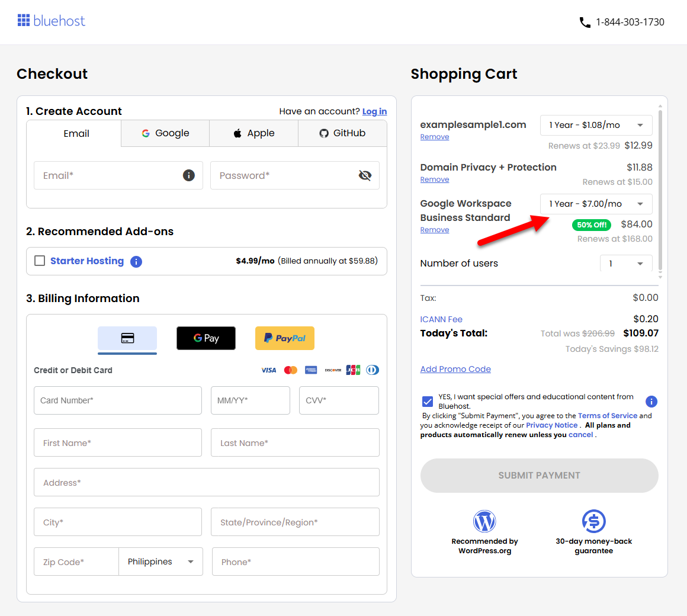
Task: Click the cancel link
Action: point(580,435)
